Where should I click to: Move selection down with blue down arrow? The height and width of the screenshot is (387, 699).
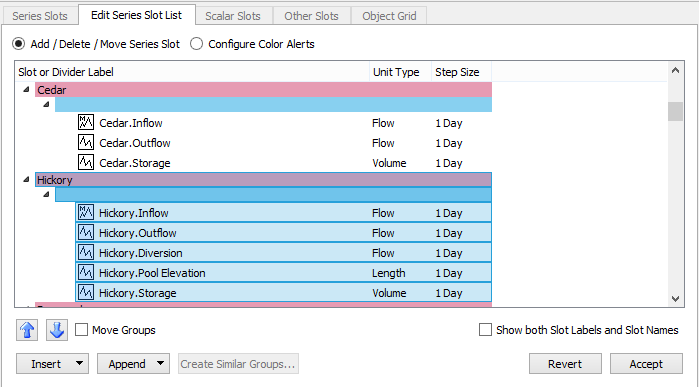pyautogui.click(x=57, y=330)
